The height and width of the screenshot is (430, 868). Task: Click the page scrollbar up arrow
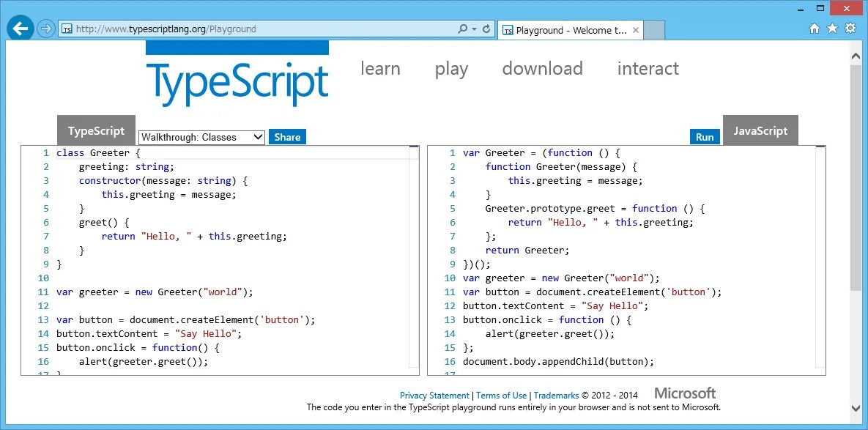856,57
